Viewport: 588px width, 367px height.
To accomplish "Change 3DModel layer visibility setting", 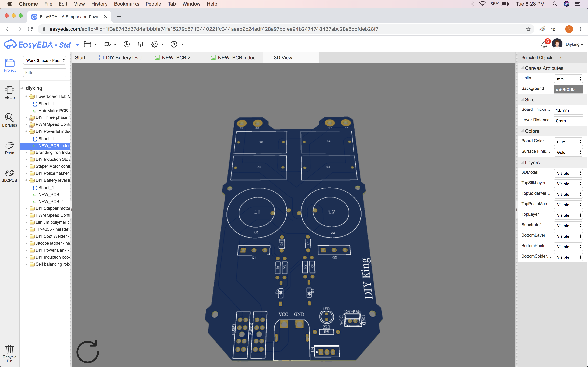I will pyautogui.click(x=568, y=173).
